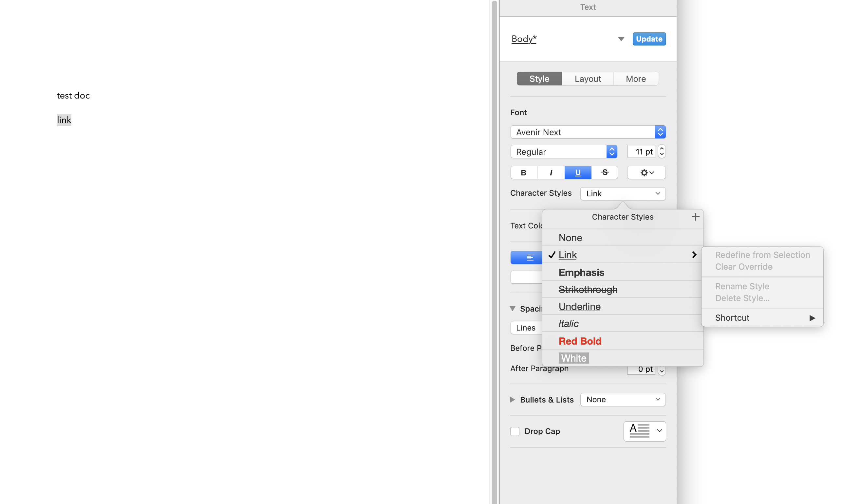Increase font size using the stepper arrows
The image size is (843, 504).
pyautogui.click(x=661, y=149)
